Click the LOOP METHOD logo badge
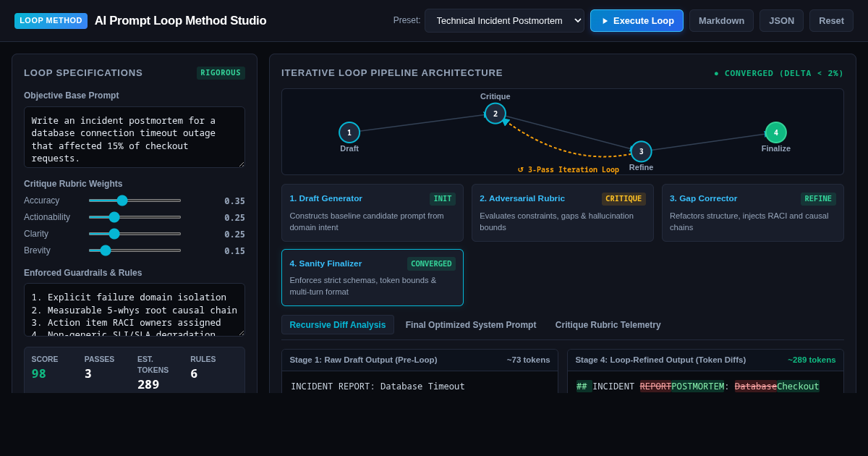This screenshot has width=868, height=456. (x=51, y=20)
